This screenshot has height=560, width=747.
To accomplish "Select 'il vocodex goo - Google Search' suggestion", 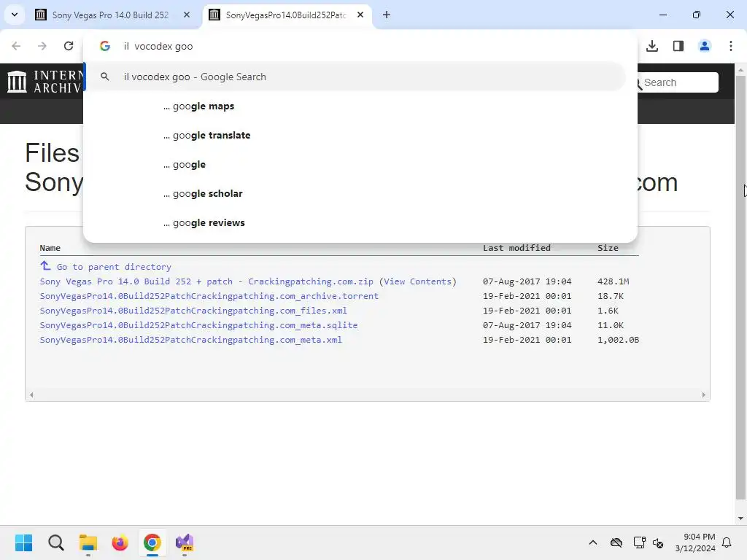I will tap(355, 77).
